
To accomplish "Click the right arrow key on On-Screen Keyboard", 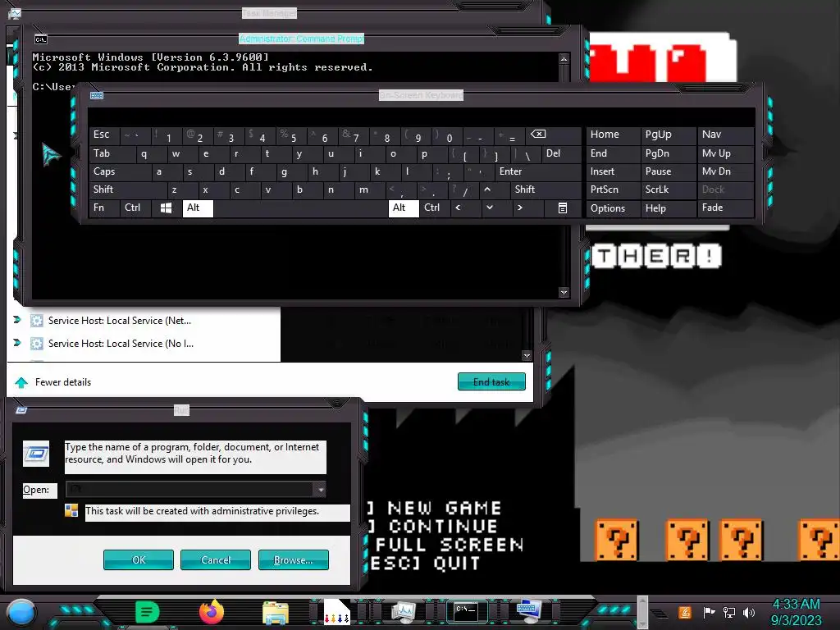I will 527,208.
